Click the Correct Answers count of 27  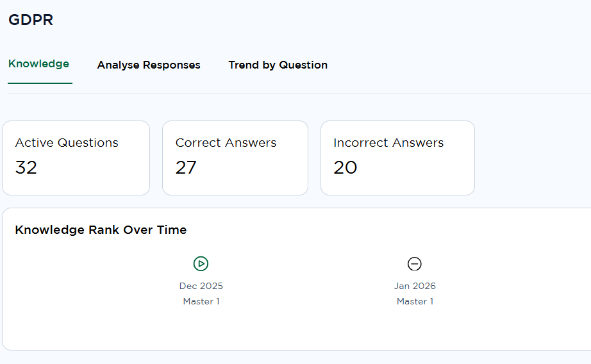tap(186, 167)
